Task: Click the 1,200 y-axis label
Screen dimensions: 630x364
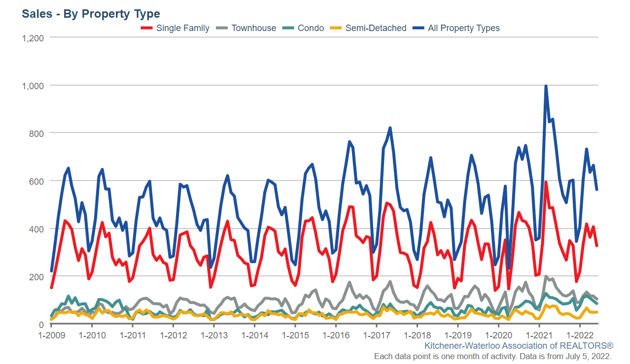Action: click(x=34, y=38)
